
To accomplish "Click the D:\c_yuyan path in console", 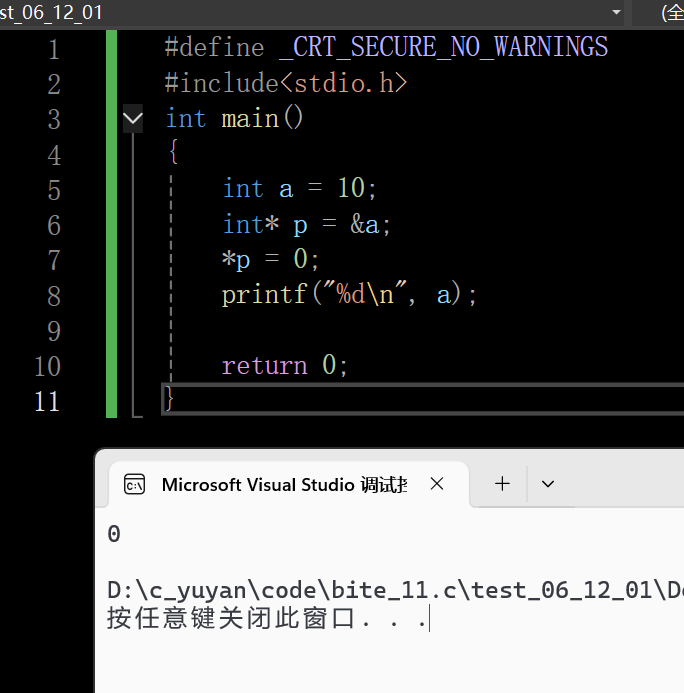I will (395, 590).
